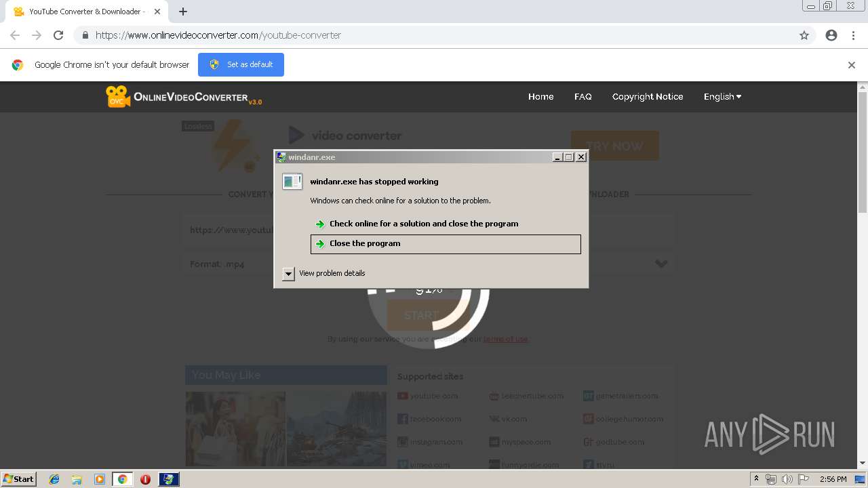Dismiss the default browser infobar
Image resolution: width=868 pixels, height=488 pixels.
[x=851, y=65]
